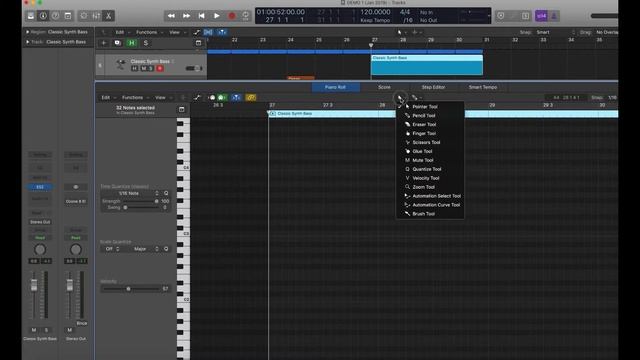Fast forward the transport
The width and height of the screenshot is (640, 360).
[186, 16]
